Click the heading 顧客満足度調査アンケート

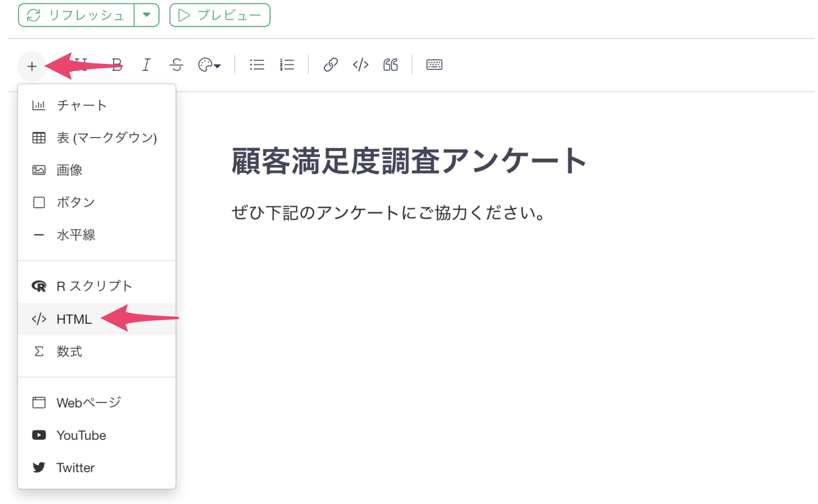click(409, 161)
